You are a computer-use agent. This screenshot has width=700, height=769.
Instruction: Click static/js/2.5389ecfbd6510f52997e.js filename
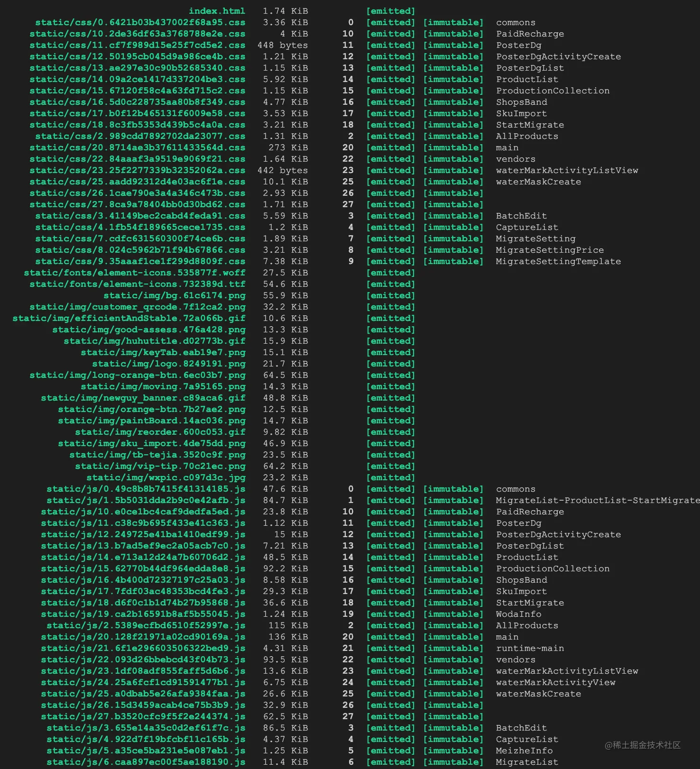click(146, 625)
